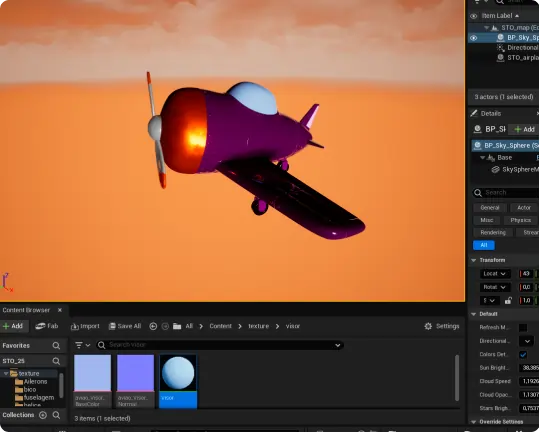This screenshot has height=432, width=540.
Task: Toggle the Refresh Material checkbox
Action: point(523,327)
